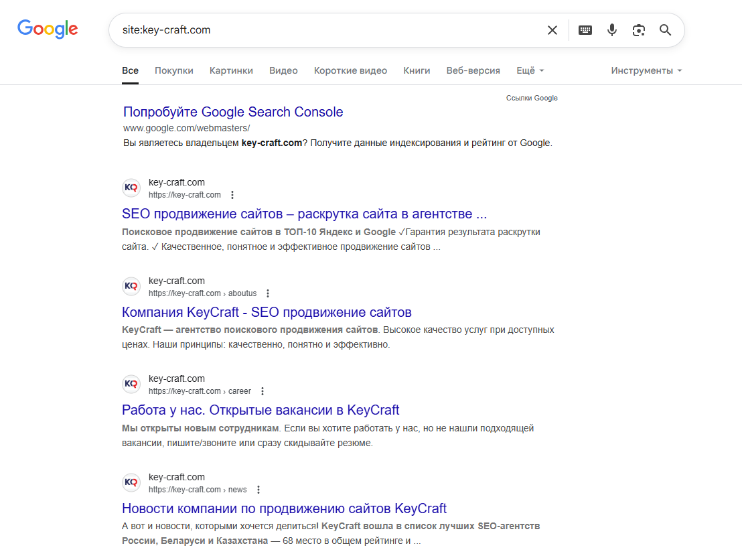Switch to the "Короткие видео" tab
This screenshot has width=742, height=560.
click(x=350, y=70)
